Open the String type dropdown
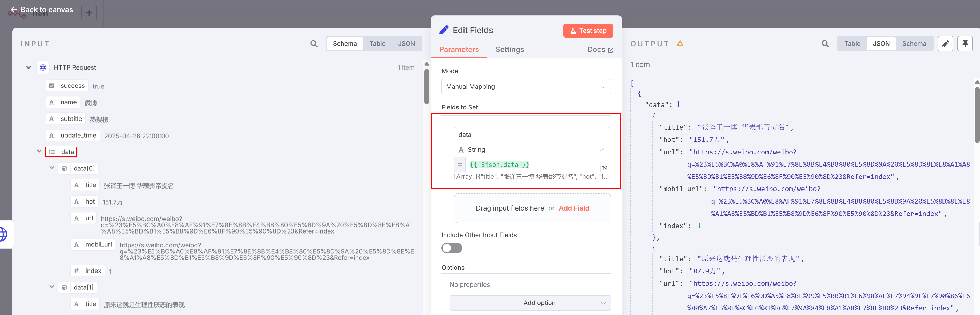Image resolution: width=980 pixels, height=315 pixels. pos(531,150)
